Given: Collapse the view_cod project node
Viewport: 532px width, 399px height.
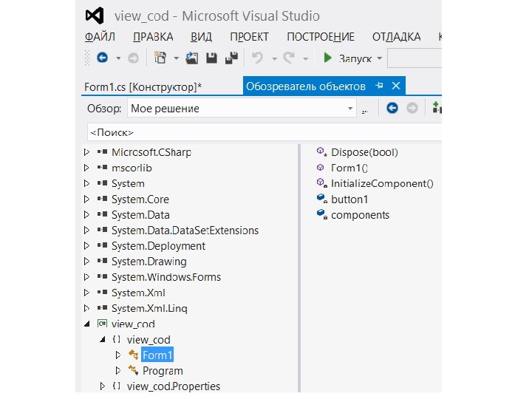Looking at the screenshot, I should 87,324.
